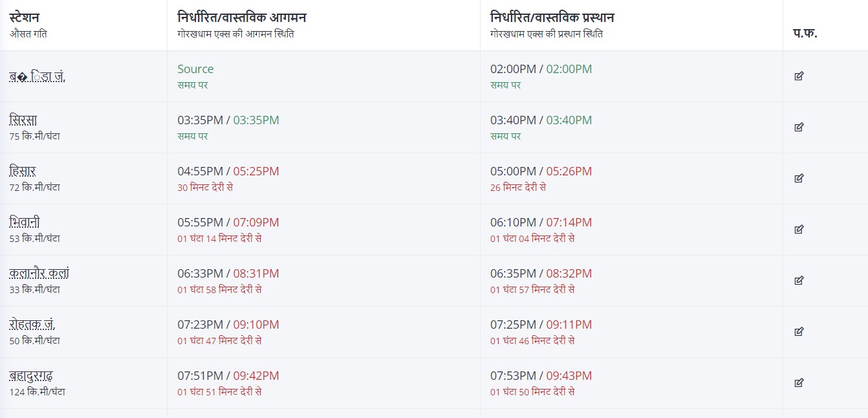This screenshot has height=418, width=868.
Task: Click the 30 मिनट देरी से delay text
Action: (x=205, y=188)
